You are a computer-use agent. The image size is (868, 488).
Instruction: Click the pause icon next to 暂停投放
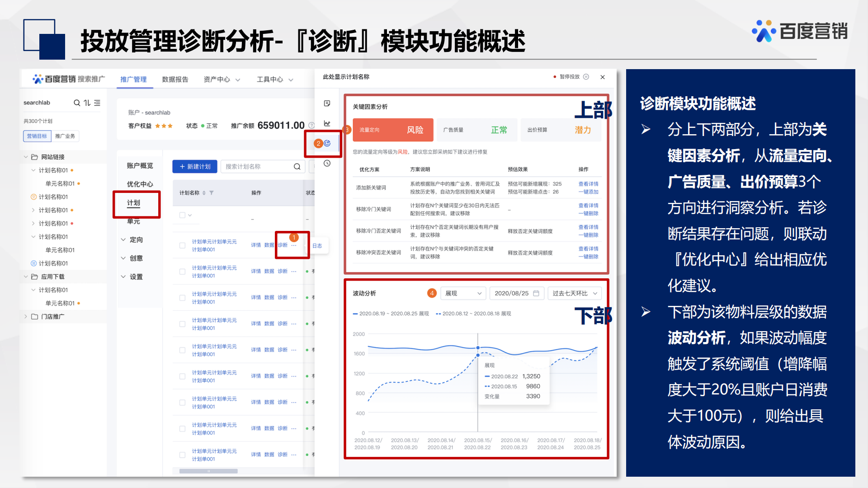(x=586, y=77)
